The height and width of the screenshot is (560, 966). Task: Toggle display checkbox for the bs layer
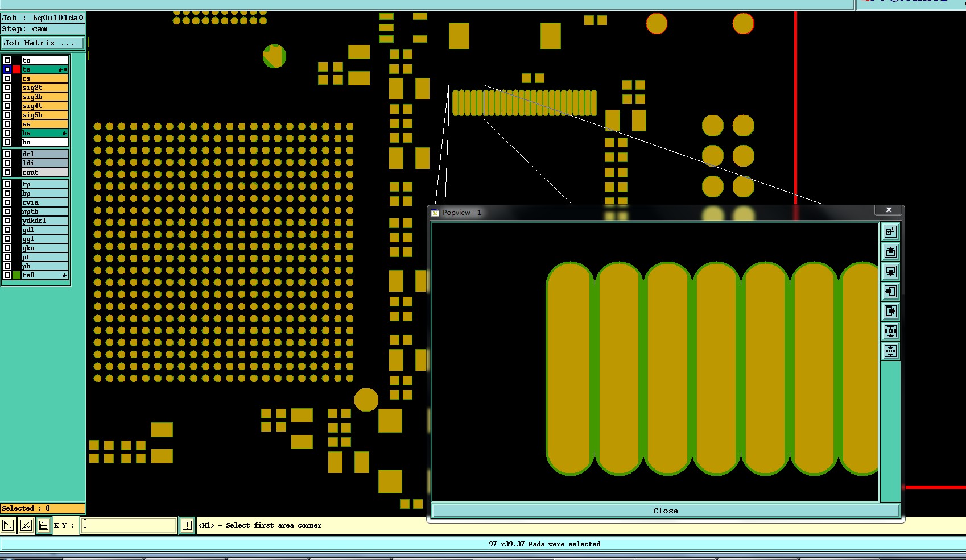[x=7, y=133]
